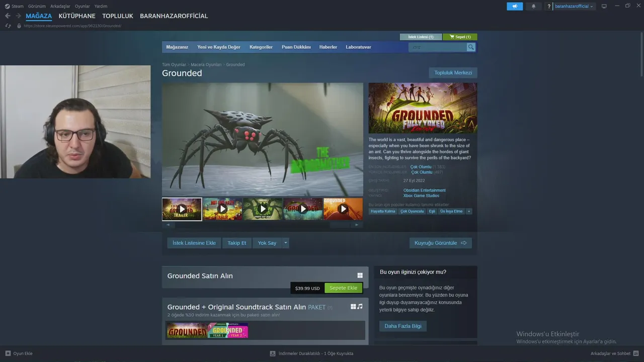Screen dimensions: 644x362
Task: Open Puan Dükkânı link
Action: click(x=296, y=47)
